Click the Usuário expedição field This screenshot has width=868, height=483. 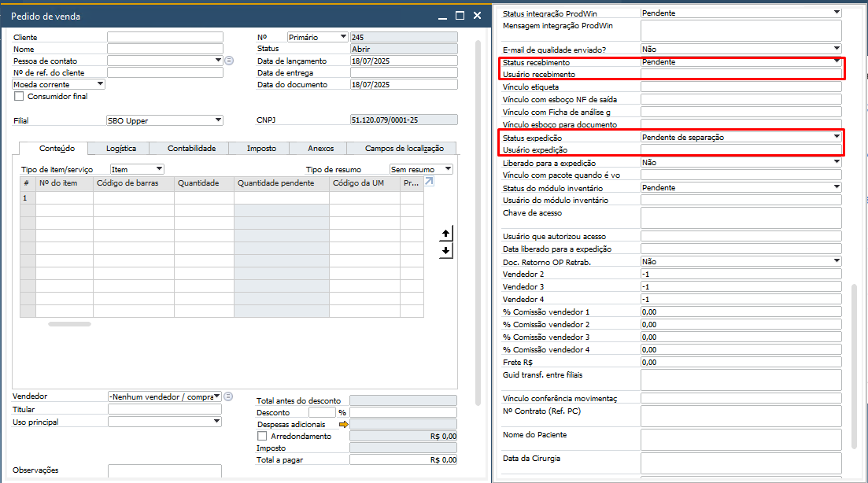tap(741, 149)
